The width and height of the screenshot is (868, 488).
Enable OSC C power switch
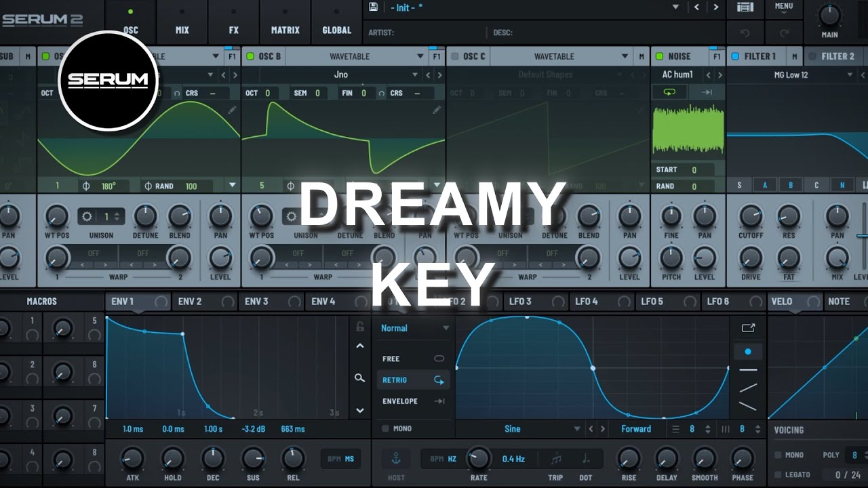click(x=454, y=56)
